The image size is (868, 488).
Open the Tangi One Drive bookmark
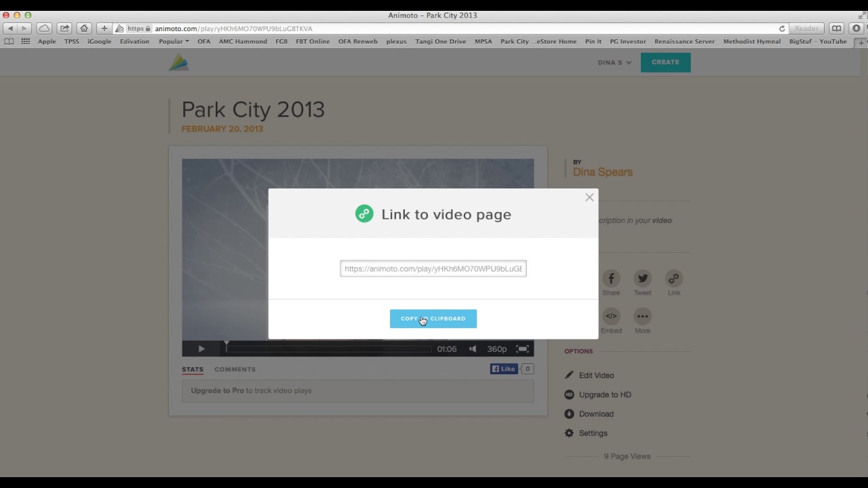(x=441, y=41)
